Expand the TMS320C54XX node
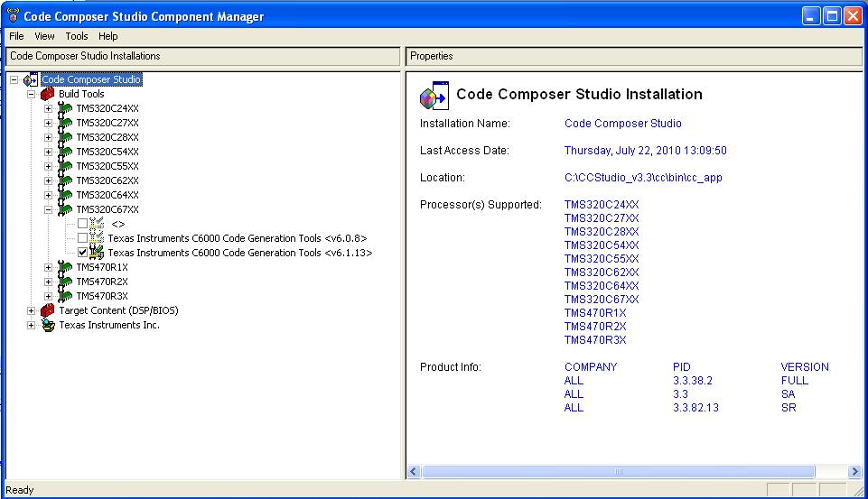 click(x=48, y=152)
